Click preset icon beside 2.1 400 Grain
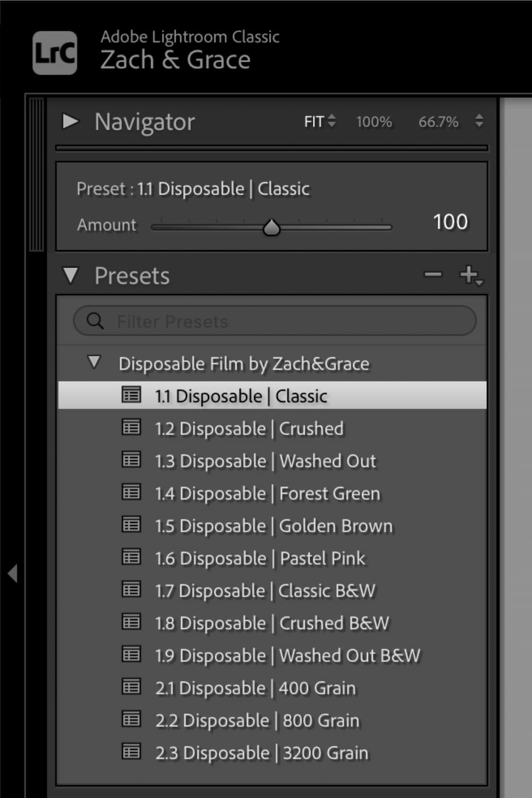Screen dimensions: 532x798 [x=131, y=687]
